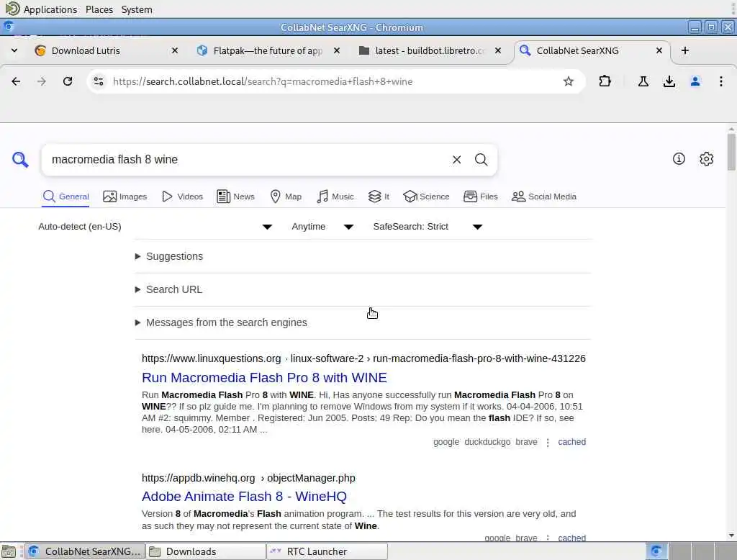Click appdb.winehq.org result URL
Image resolution: width=737 pixels, height=560 pixels.
pos(248,478)
